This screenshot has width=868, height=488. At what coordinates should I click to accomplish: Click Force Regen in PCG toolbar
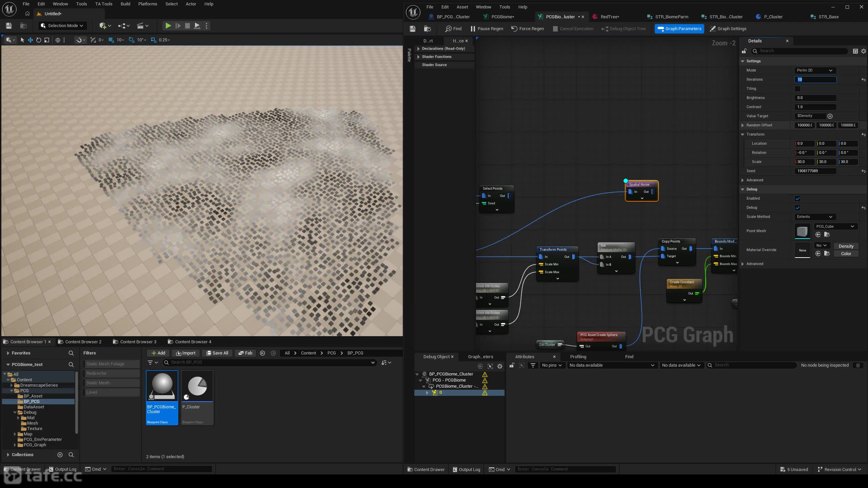528,29
